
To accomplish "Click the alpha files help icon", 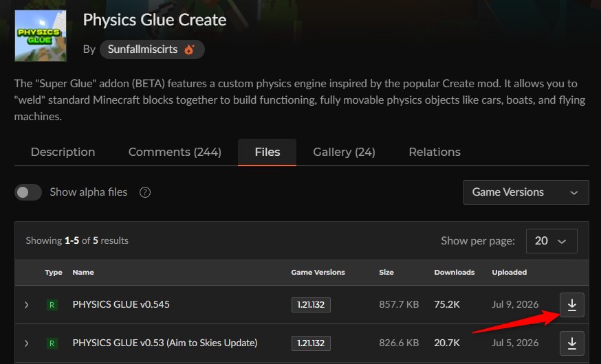I will pyautogui.click(x=145, y=192).
